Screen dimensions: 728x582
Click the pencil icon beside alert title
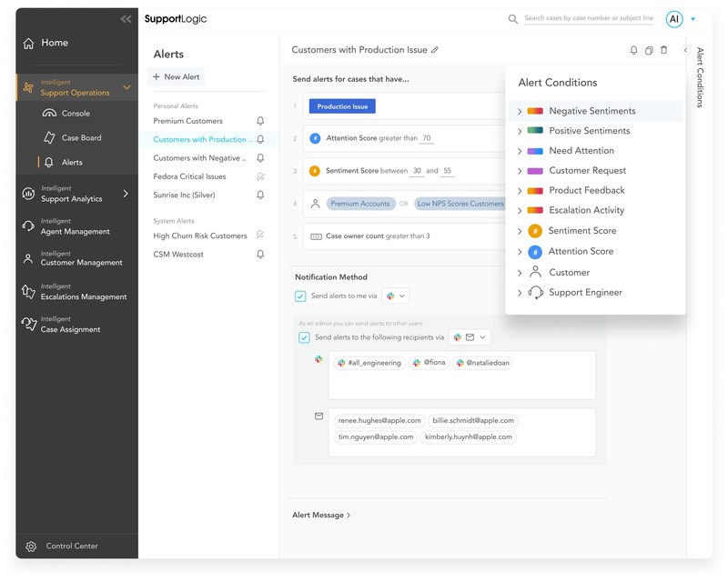435,50
